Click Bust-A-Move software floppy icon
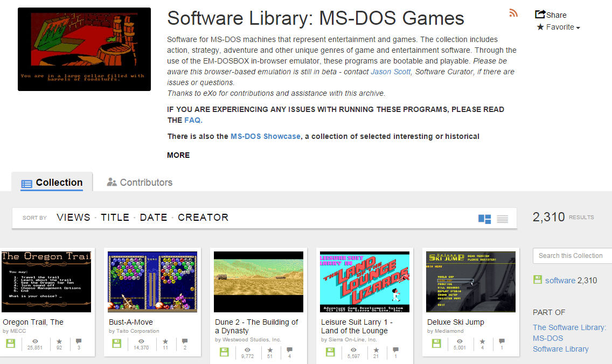612x364 pixels. coord(117,344)
